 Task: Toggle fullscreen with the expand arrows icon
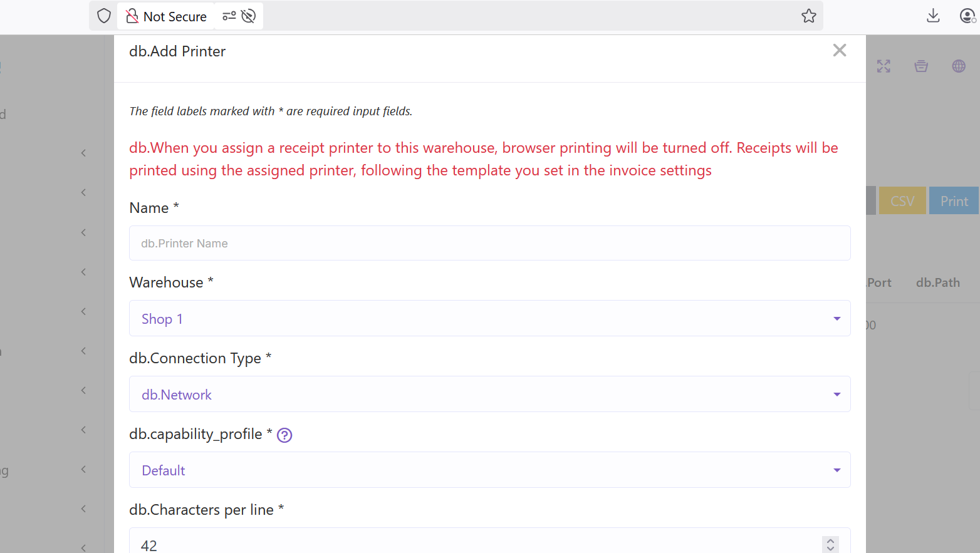click(x=884, y=66)
